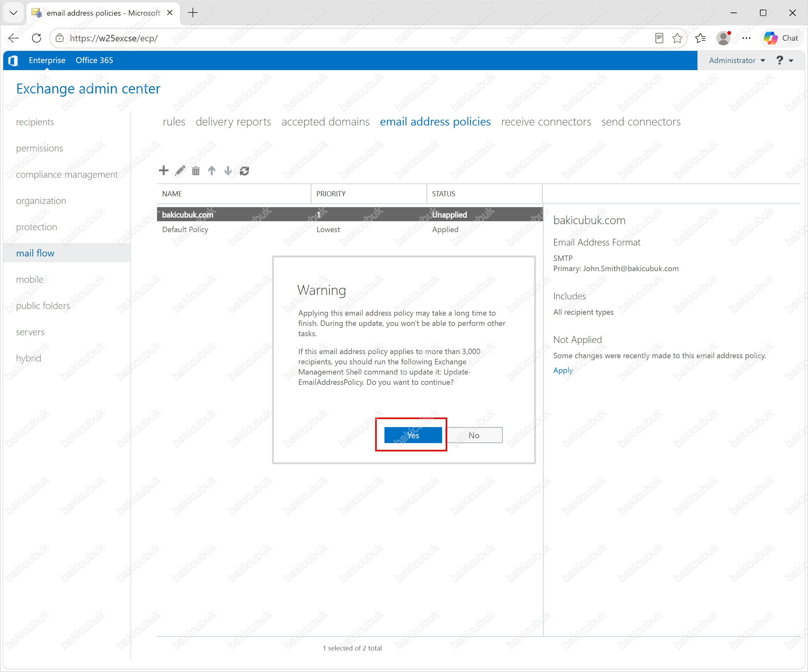Click the Office logo icon in header
808x672 pixels.
[x=13, y=61]
